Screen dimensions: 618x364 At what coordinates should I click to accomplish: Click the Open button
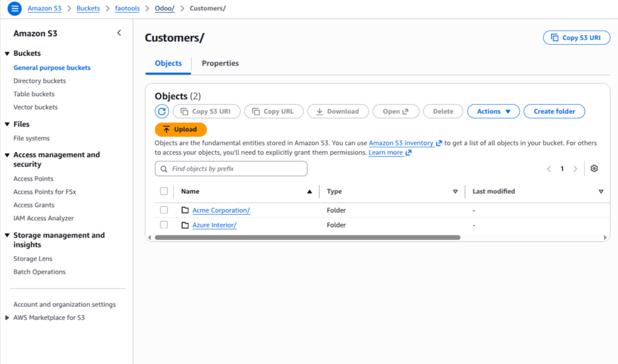pos(396,111)
